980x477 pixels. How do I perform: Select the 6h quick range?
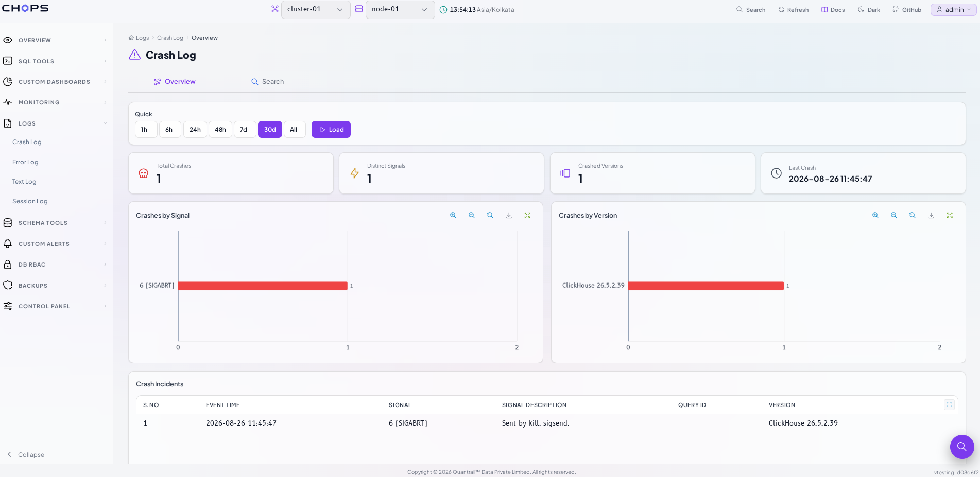click(170, 130)
